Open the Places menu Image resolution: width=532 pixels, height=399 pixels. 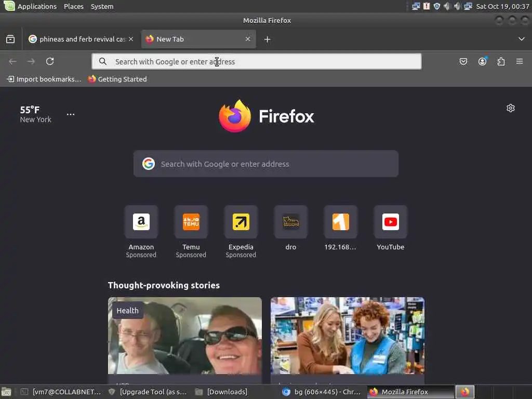pyautogui.click(x=74, y=6)
